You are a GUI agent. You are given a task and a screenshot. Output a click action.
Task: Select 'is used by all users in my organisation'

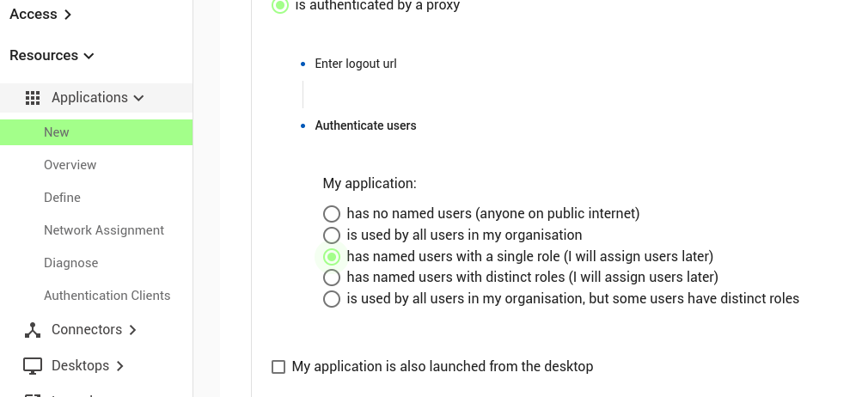coord(332,235)
